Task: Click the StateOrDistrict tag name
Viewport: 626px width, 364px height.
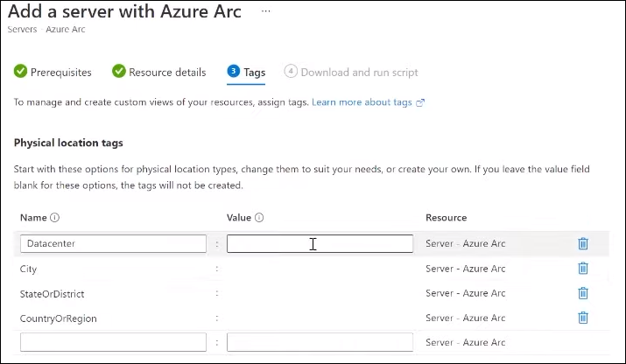Action: pos(52,293)
